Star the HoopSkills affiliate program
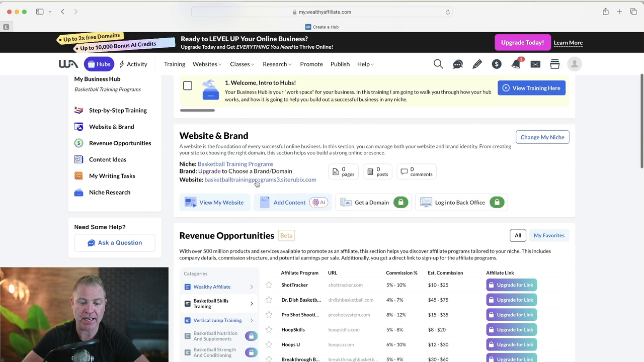Viewport: 644px width, 362px height. pos(269,330)
